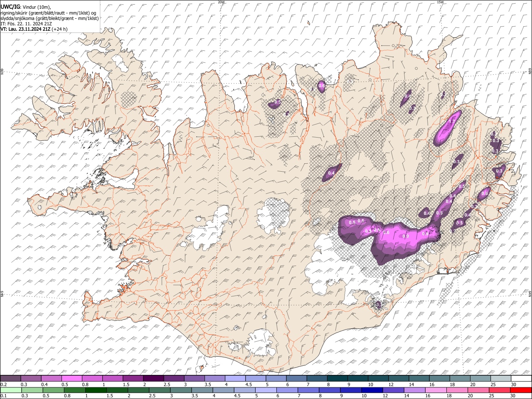532x399 pixels.
Task: Click the pure red rain swatch after 30
Action: pos(520,390)
